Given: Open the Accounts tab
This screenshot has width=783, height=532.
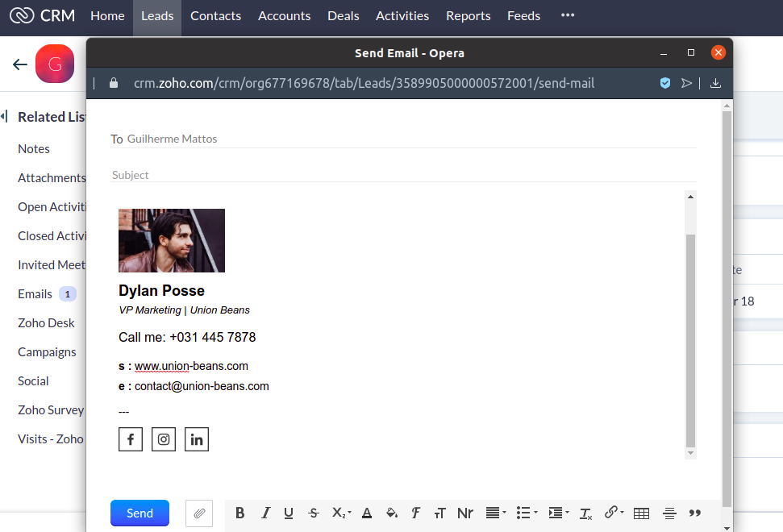Looking at the screenshot, I should tap(284, 16).
